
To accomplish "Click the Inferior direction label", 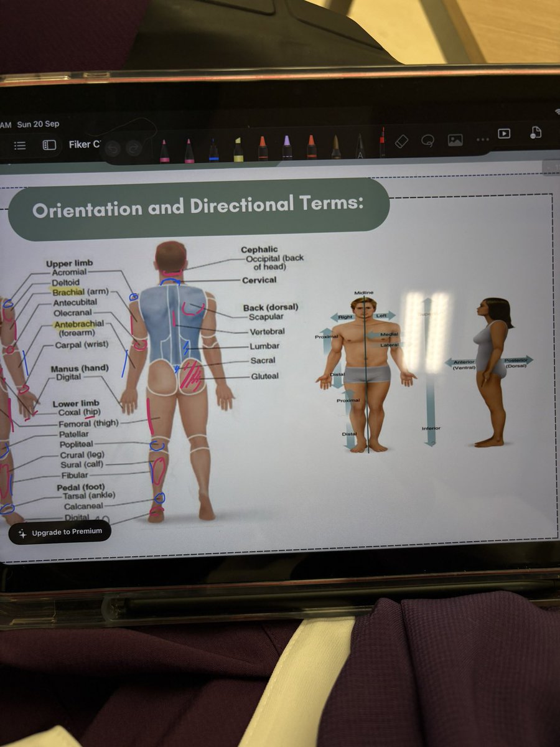I will click(431, 429).
